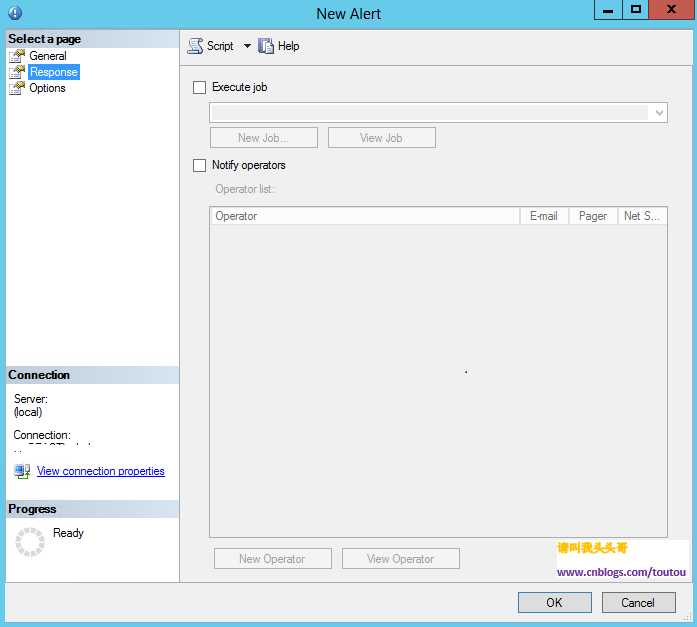
Task: Click the Net Send column header
Action: pyautogui.click(x=642, y=216)
